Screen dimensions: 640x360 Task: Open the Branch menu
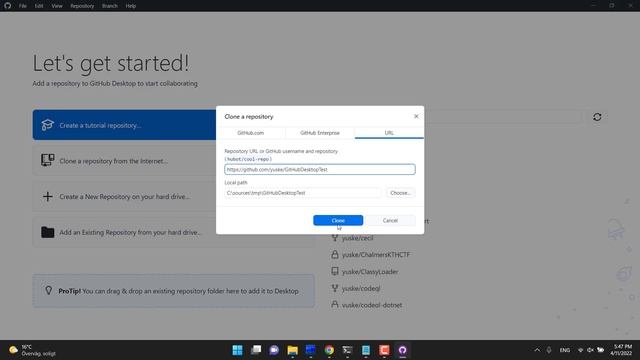pos(110,6)
